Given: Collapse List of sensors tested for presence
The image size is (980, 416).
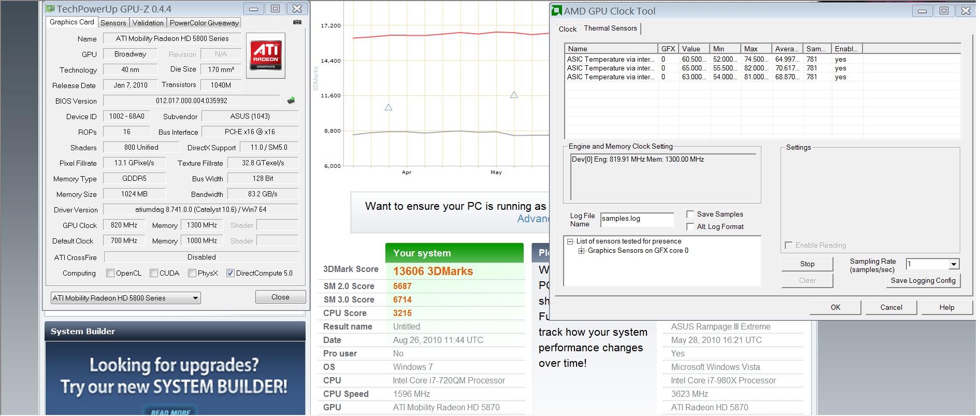Looking at the screenshot, I should 570,241.
